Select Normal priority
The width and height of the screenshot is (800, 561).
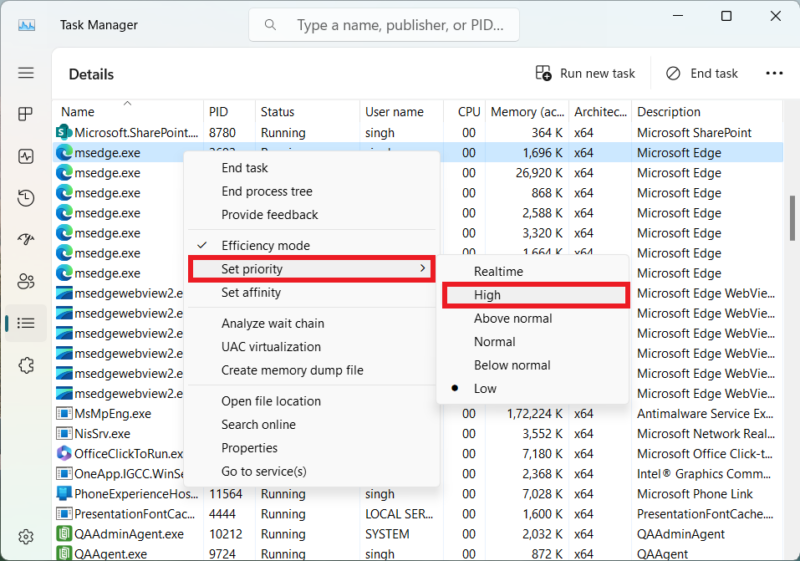point(535,342)
